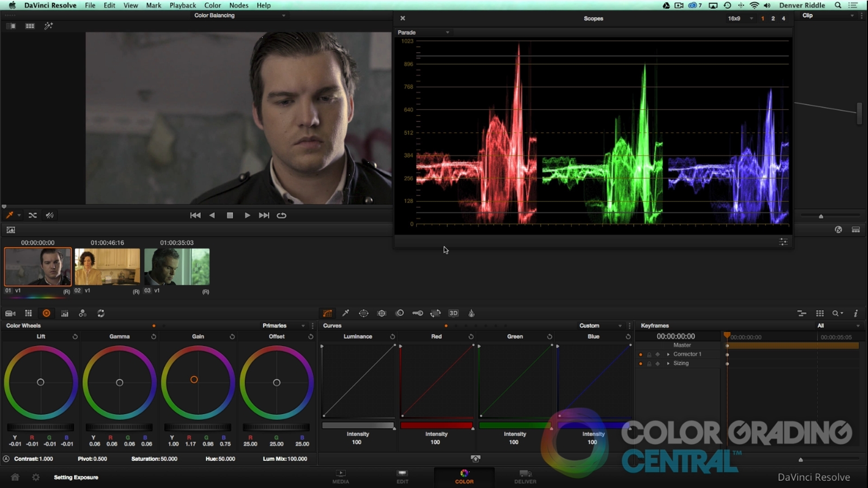868x488 pixels.
Task: Open the 3D stereoscopic palette
Action: click(454, 313)
